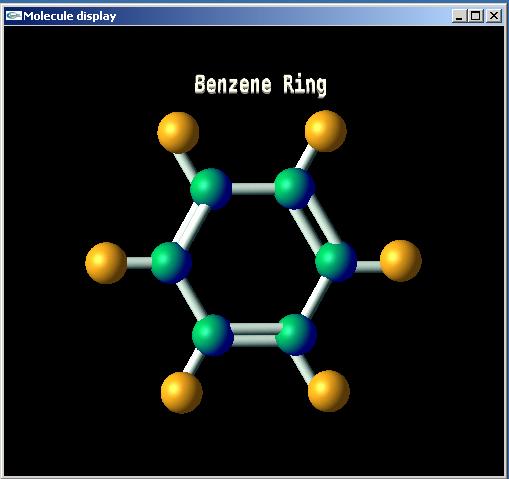Pick the bottom-right green carbon atom
This screenshot has width=509, height=479.
(x=296, y=334)
